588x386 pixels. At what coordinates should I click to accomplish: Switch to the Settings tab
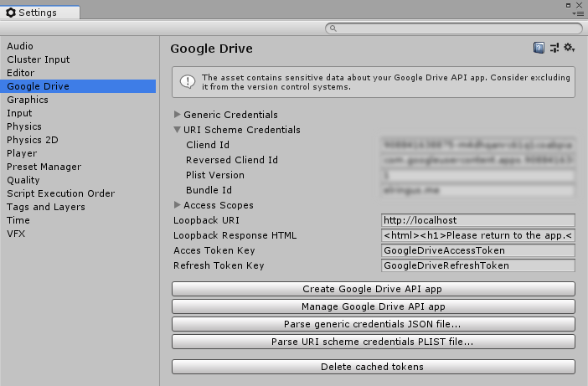[x=39, y=13]
